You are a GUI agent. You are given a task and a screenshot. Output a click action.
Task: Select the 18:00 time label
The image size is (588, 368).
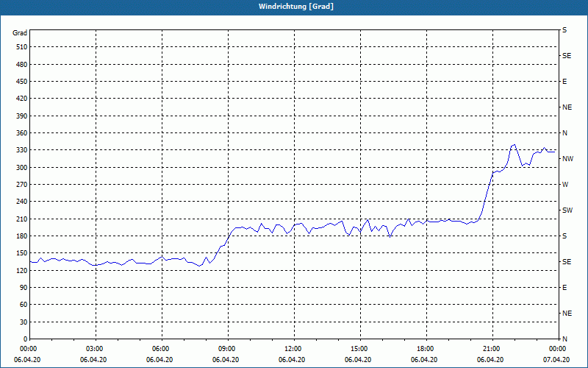(427, 349)
